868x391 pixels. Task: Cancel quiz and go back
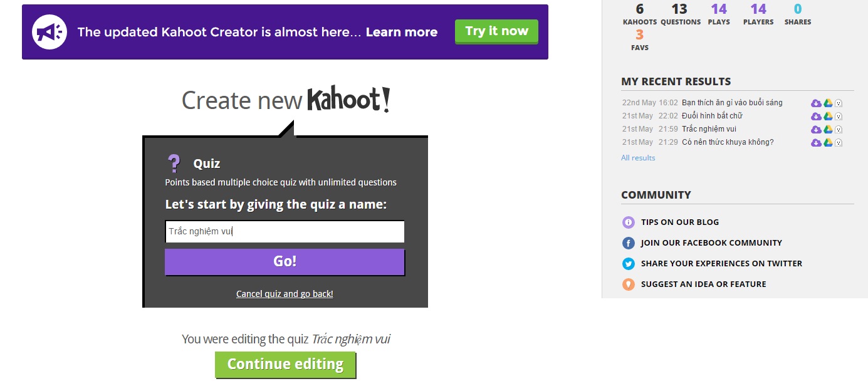coord(285,294)
